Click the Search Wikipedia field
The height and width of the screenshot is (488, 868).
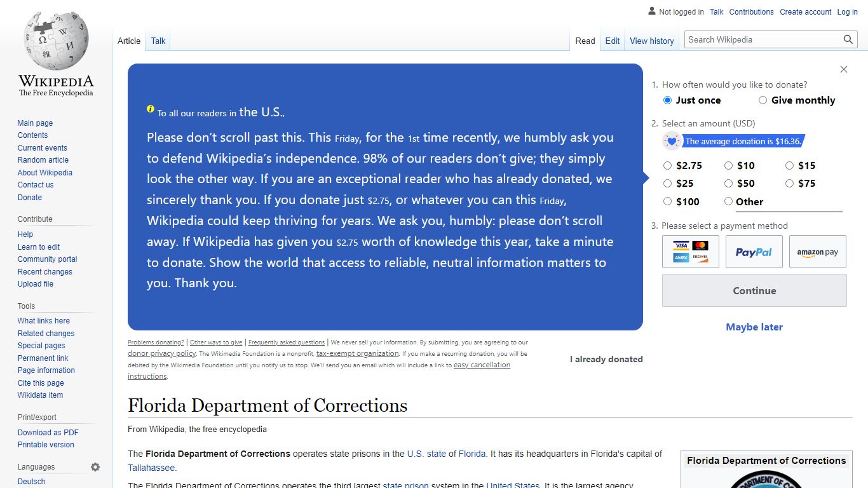point(764,39)
